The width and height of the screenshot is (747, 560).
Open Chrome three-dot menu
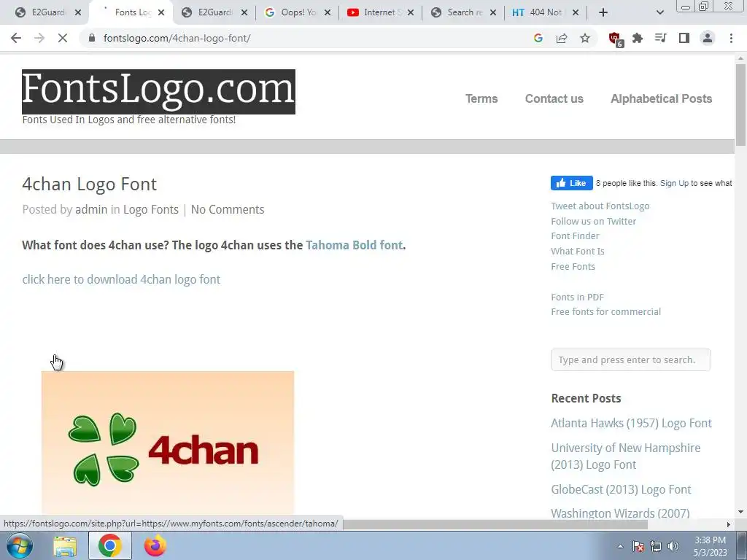[731, 38]
